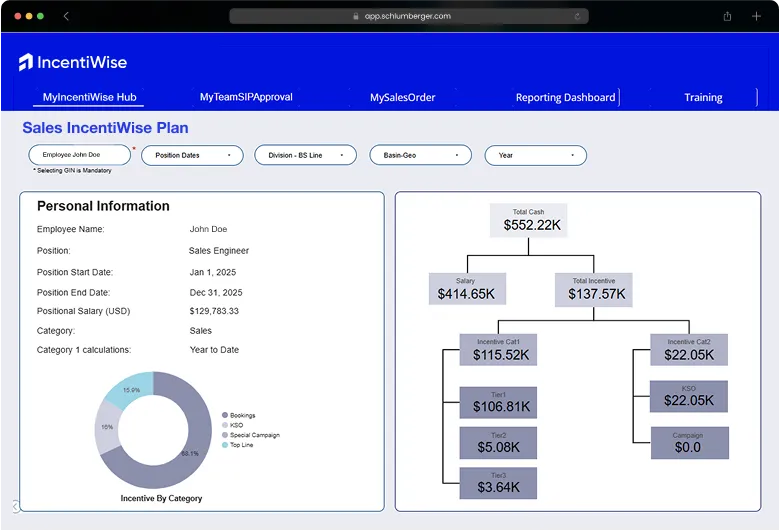Screen dimensions: 780x531
Task: Click the $129,783.33 salary value
Action: 214,311
